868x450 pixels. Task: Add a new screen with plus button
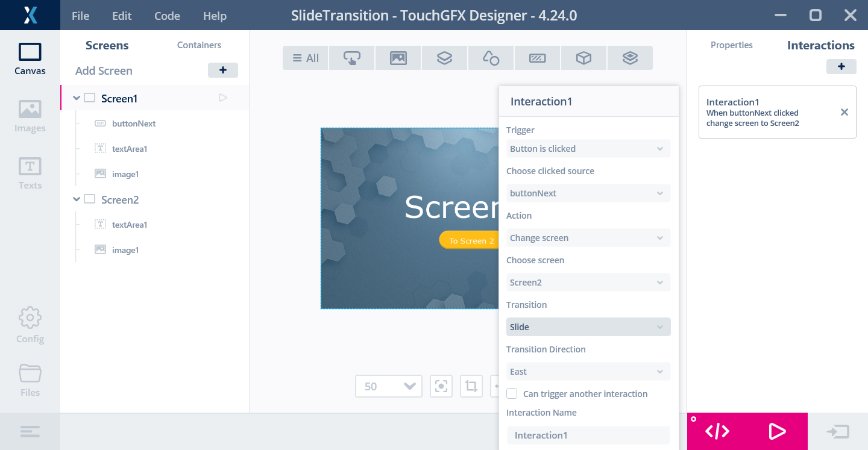pos(222,70)
